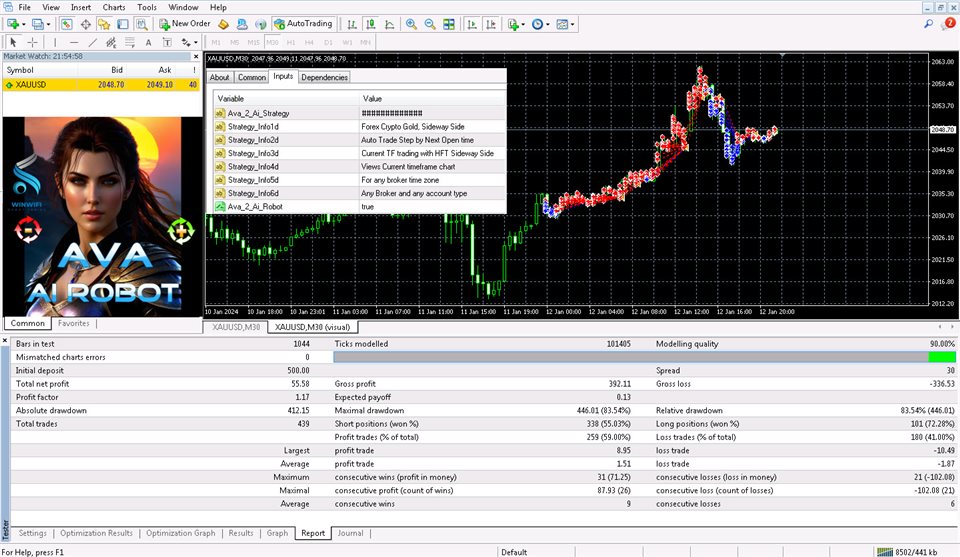Switch to the Dependencies tab
Viewport: 960px width, 557px height.
point(324,77)
